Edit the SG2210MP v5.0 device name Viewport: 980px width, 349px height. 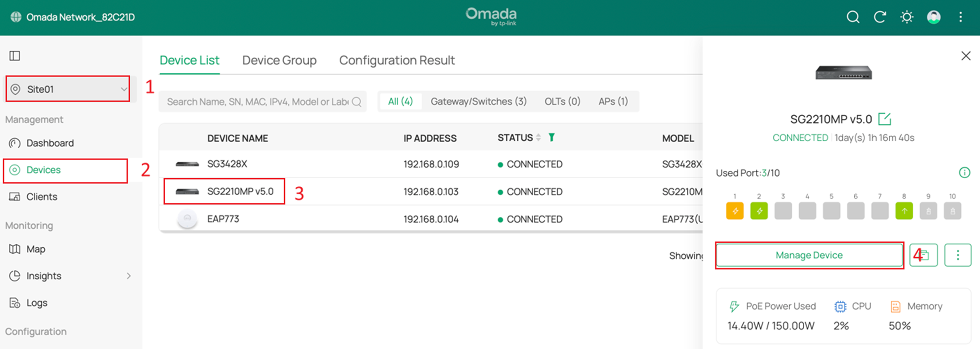tap(884, 119)
